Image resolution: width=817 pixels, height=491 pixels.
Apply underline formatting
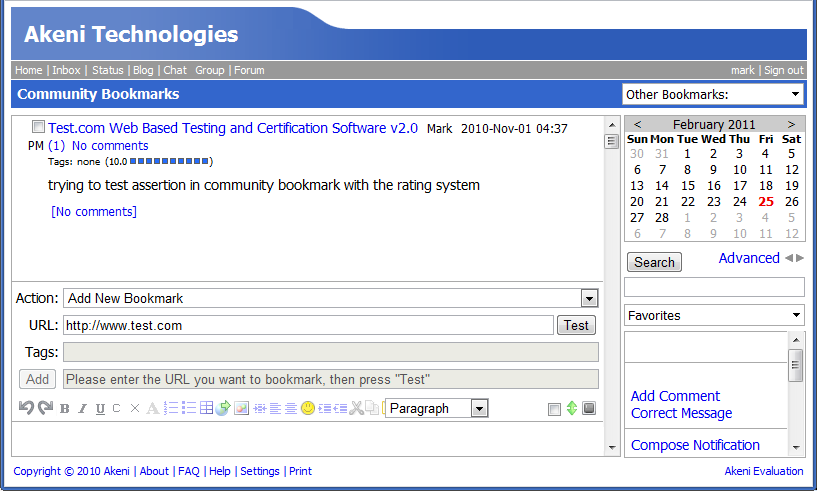pos(100,408)
